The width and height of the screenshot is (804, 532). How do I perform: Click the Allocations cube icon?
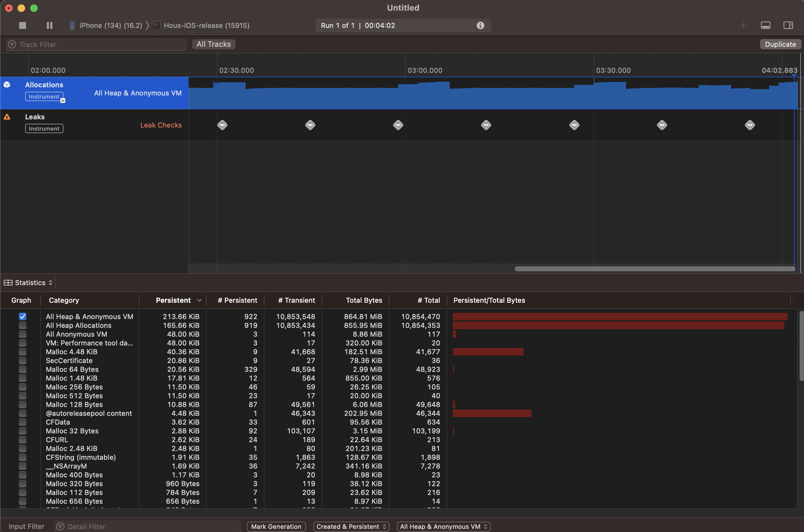(7, 85)
